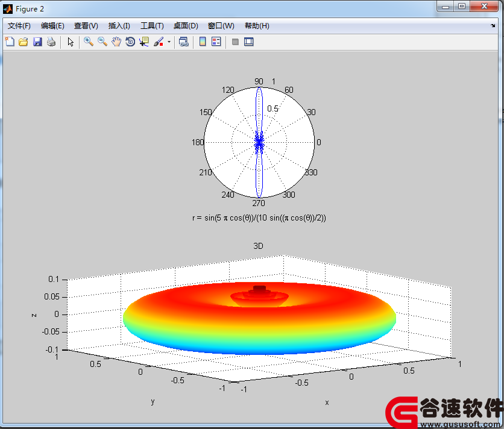Enable the Rotate 3D tool
Screen dimensions: 504x429
coord(130,42)
